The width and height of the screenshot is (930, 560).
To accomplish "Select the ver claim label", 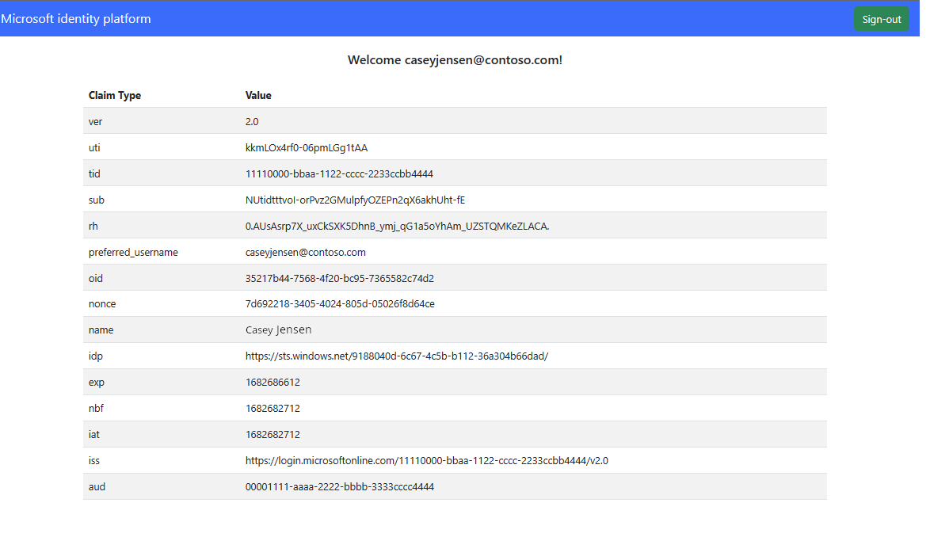I will pos(96,122).
